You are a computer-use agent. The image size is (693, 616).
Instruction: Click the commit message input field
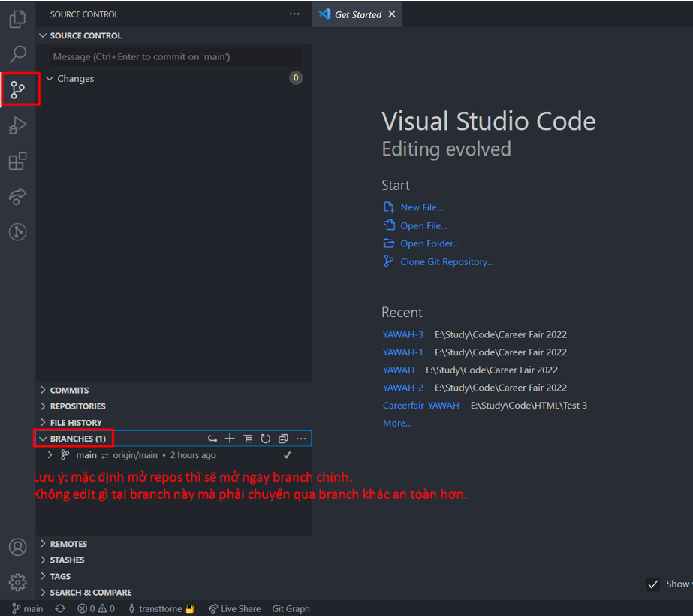pyautogui.click(x=176, y=56)
